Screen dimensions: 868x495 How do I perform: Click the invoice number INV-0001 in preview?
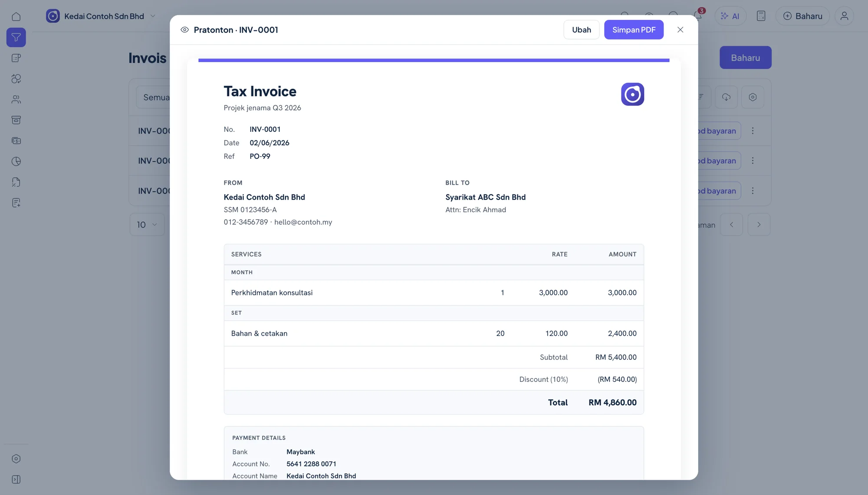click(265, 129)
